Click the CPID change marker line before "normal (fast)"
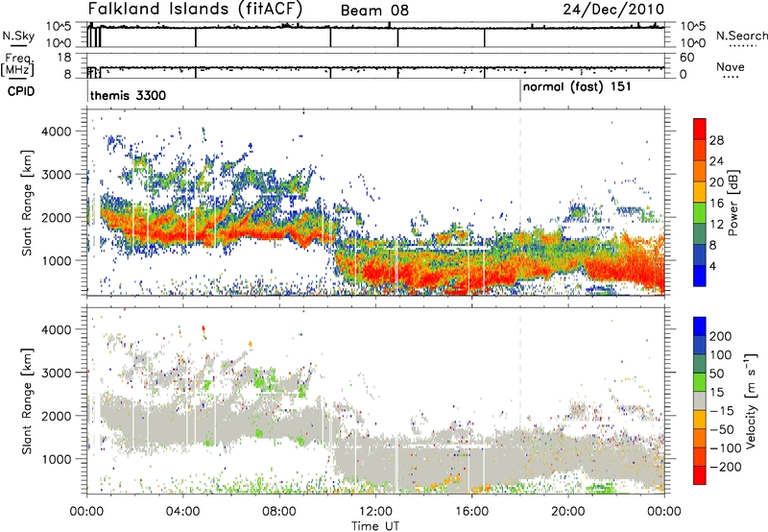Screen dimensions: 768x532 520,91
